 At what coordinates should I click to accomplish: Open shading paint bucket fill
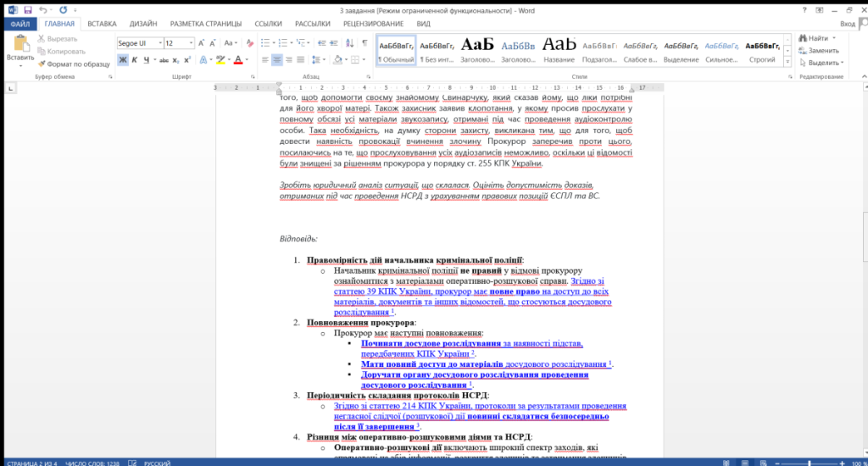[337, 60]
